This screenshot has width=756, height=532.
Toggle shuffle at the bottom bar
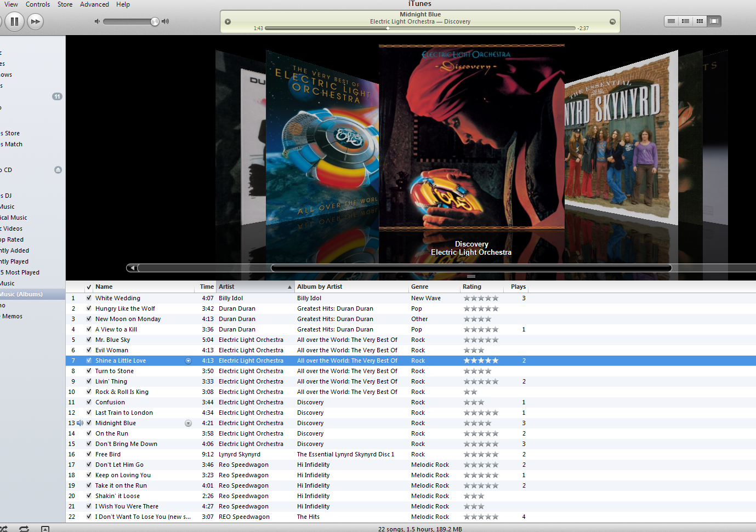coord(4,529)
